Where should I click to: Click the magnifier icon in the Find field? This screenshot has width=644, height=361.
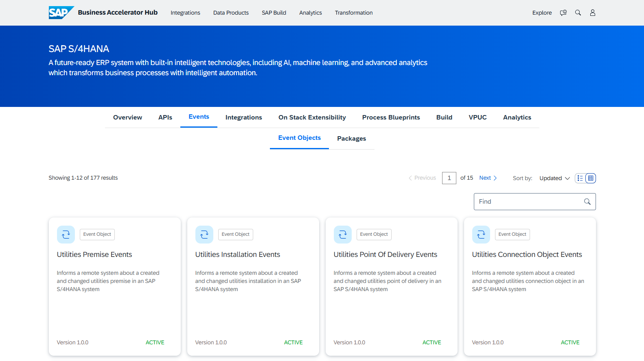click(x=587, y=202)
